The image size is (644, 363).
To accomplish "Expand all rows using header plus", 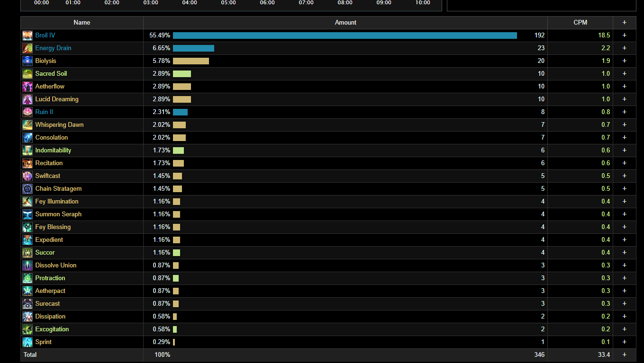I will [x=625, y=23].
